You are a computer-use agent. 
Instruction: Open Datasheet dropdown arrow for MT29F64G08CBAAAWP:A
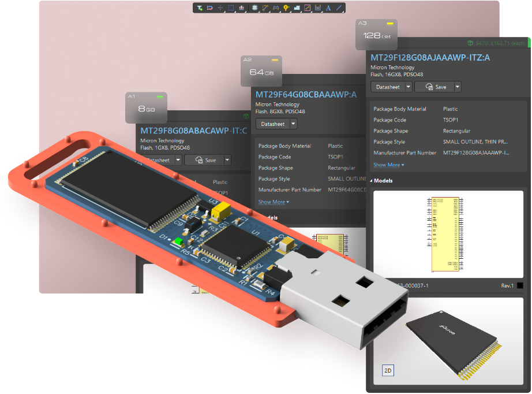point(294,124)
